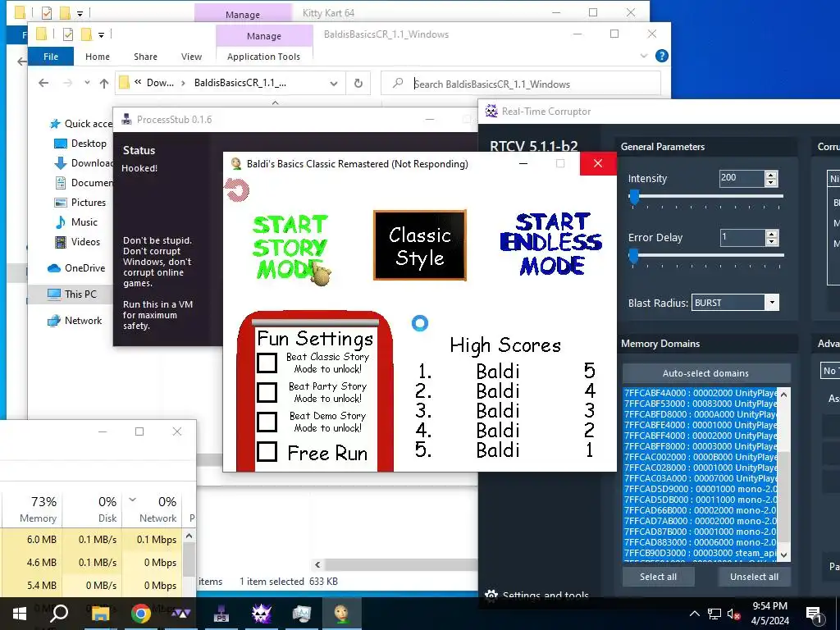
Task: Open Task Manager icon on taskbar
Action: [302, 614]
